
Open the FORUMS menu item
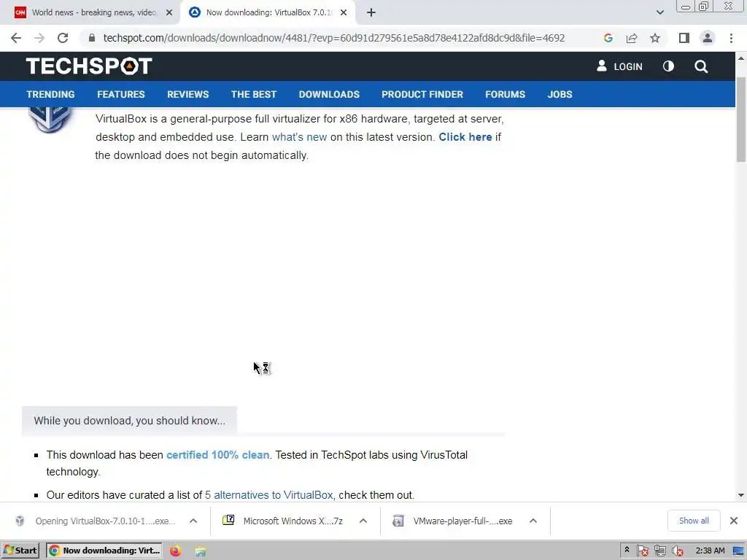pyautogui.click(x=505, y=94)
